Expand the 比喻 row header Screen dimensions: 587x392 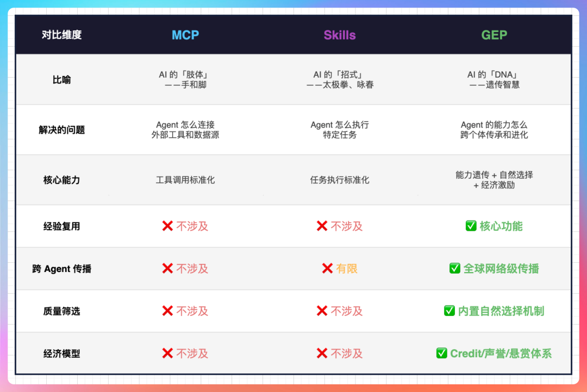pos(61,79)
